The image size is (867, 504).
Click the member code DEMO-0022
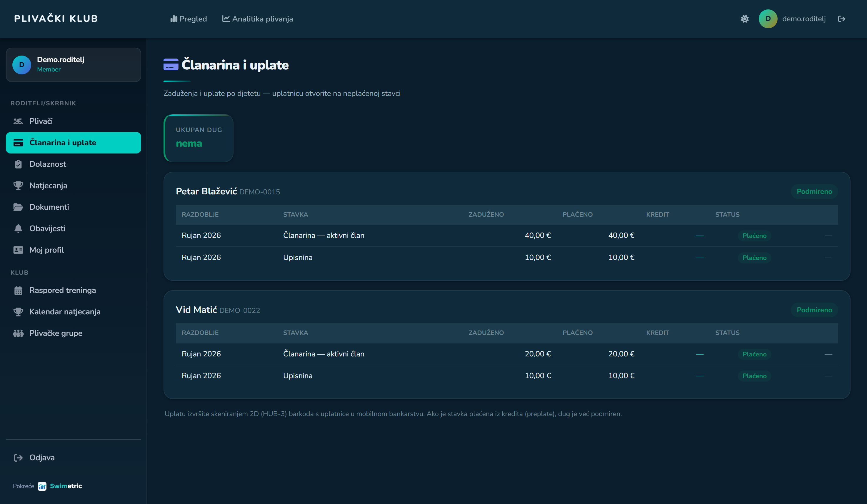coord(240,310)
